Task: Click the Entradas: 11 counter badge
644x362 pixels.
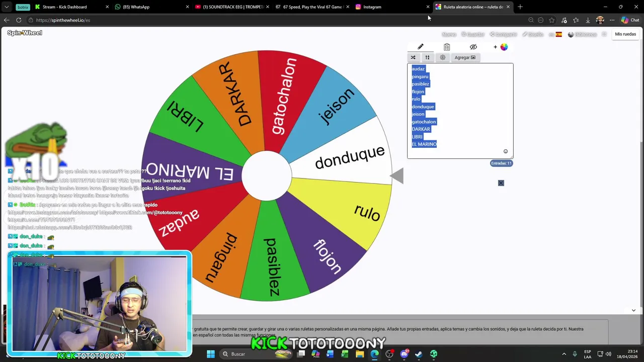Action: click(501, 163)
